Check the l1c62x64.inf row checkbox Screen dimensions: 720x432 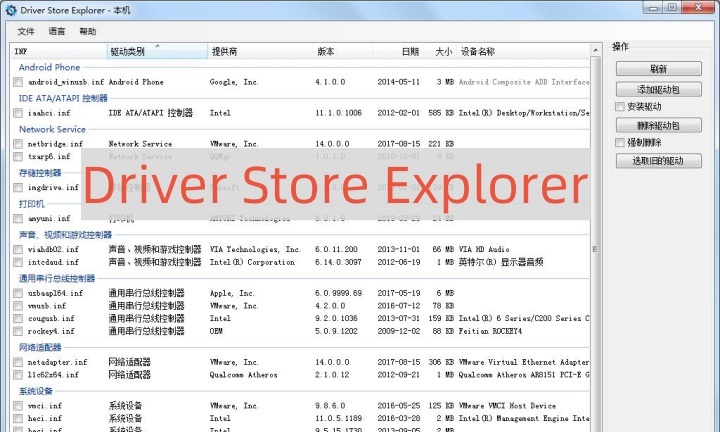click(x=18, y=375)
